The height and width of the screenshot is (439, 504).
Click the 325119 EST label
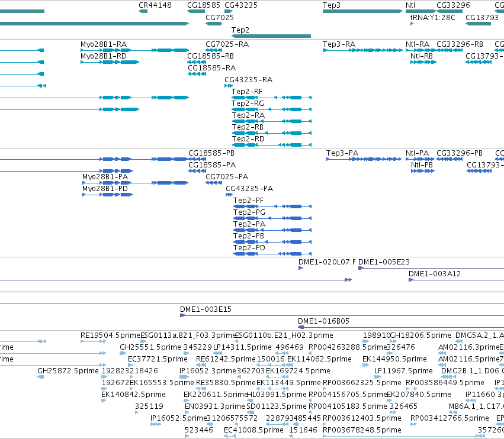pos(149,406)
